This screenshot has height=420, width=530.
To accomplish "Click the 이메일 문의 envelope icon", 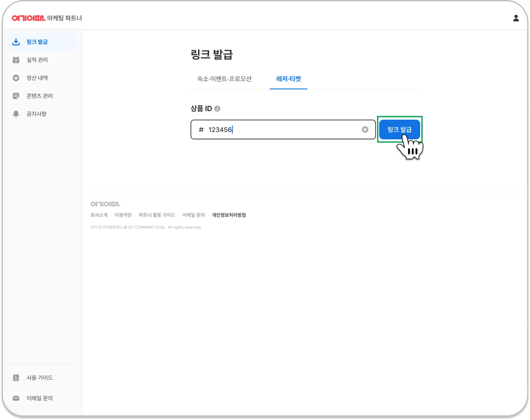I will click(16, 398).
